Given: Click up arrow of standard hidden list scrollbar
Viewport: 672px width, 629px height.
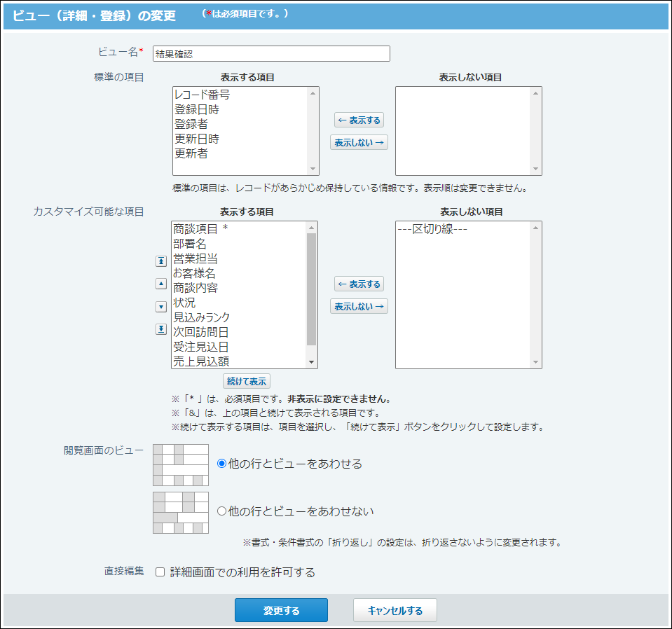Looking at the screenshot, I should pos(536,93).
